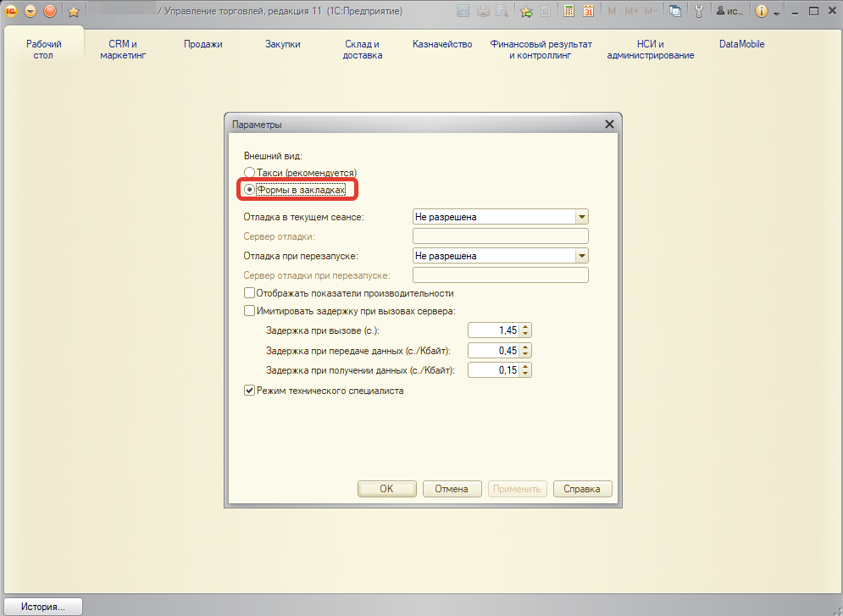Minimize the 1C application window
Screen dimensions: 843x616
pyautogui.click(x=796, y=11)
